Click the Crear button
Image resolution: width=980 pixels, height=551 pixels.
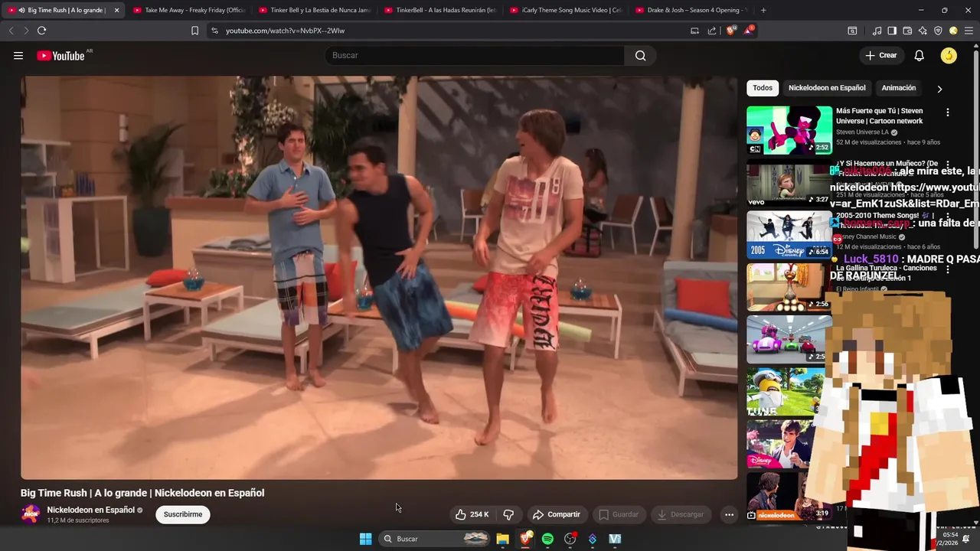click(881, 55)
